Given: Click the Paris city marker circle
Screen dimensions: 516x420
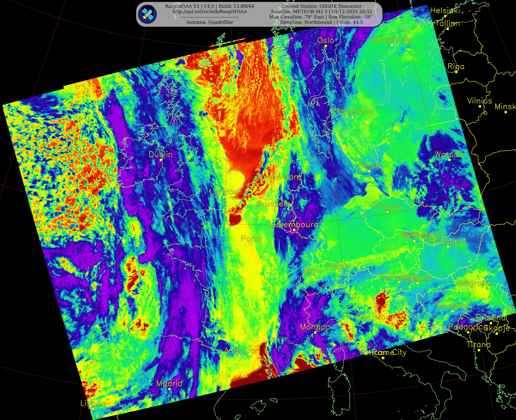Looking at the screenshot, I should 251,244.
